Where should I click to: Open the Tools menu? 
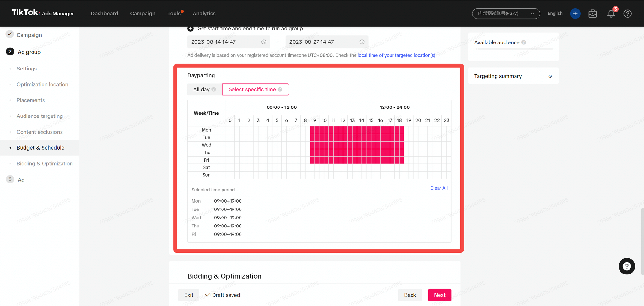coord(174,14)
